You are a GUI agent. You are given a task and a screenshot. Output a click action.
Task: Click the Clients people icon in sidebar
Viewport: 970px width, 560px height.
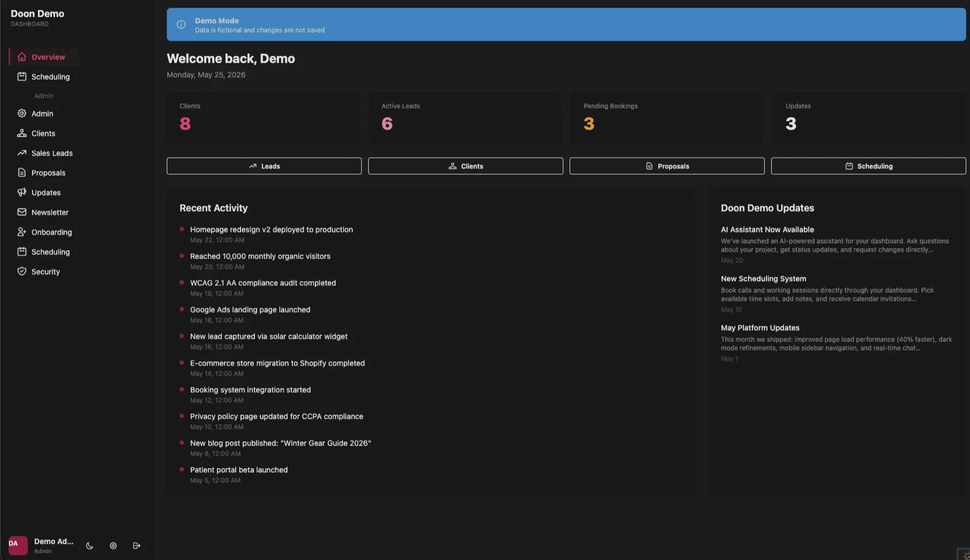pyautogui.click(x=22, y=133)
